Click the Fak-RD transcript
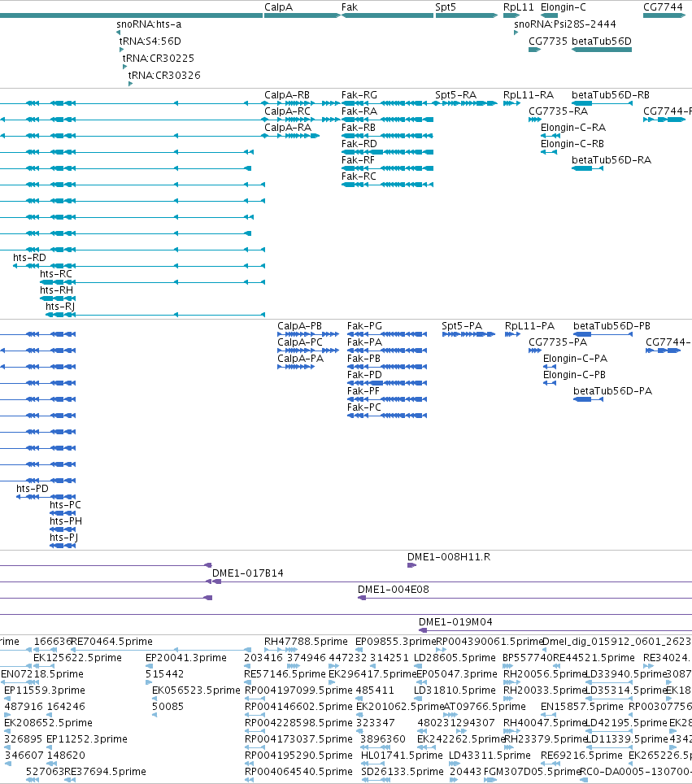 [x=388, y=152]
